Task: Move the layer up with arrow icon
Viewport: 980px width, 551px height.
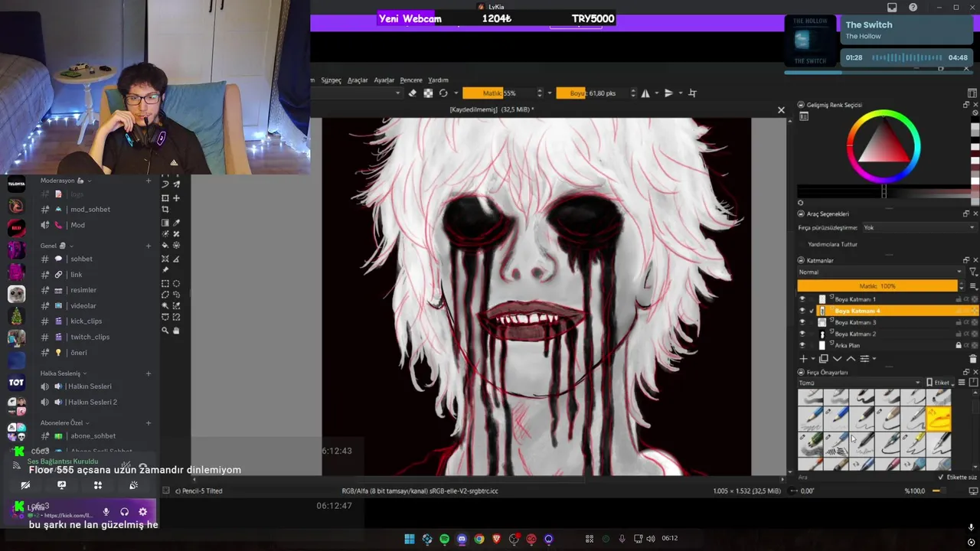Action: 851,358
